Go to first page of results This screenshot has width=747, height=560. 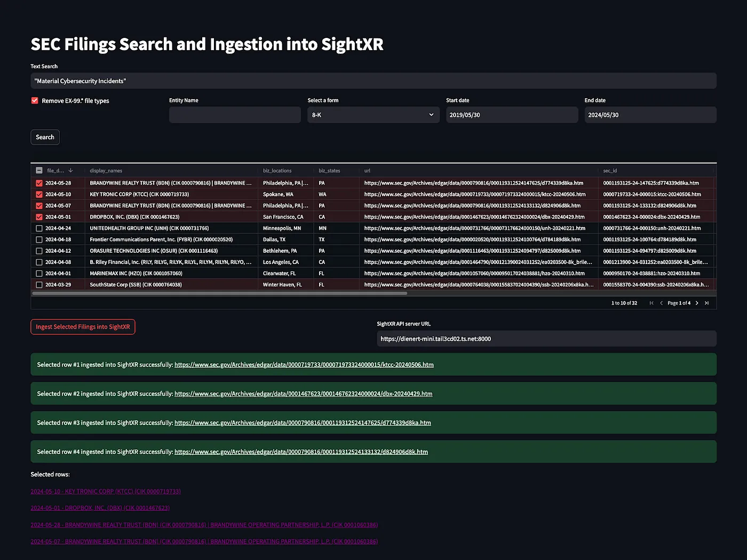click(x=651, y=303)
